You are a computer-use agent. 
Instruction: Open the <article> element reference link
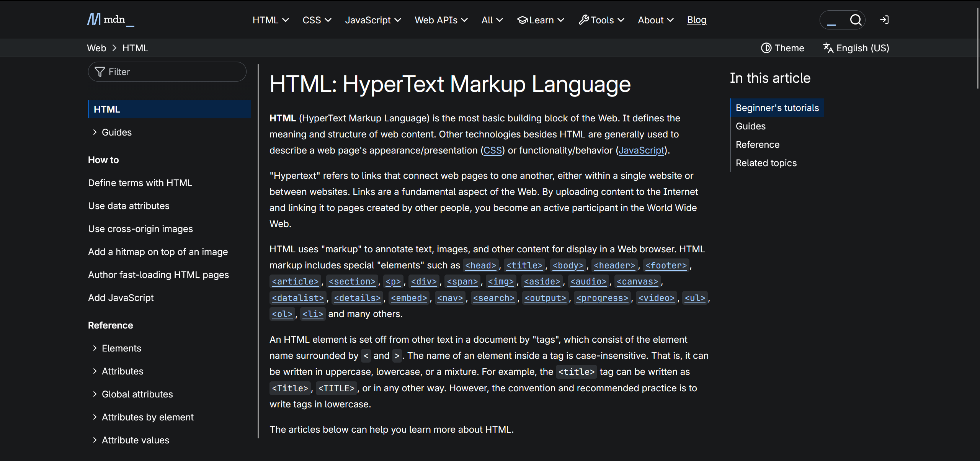coord(295,281)
